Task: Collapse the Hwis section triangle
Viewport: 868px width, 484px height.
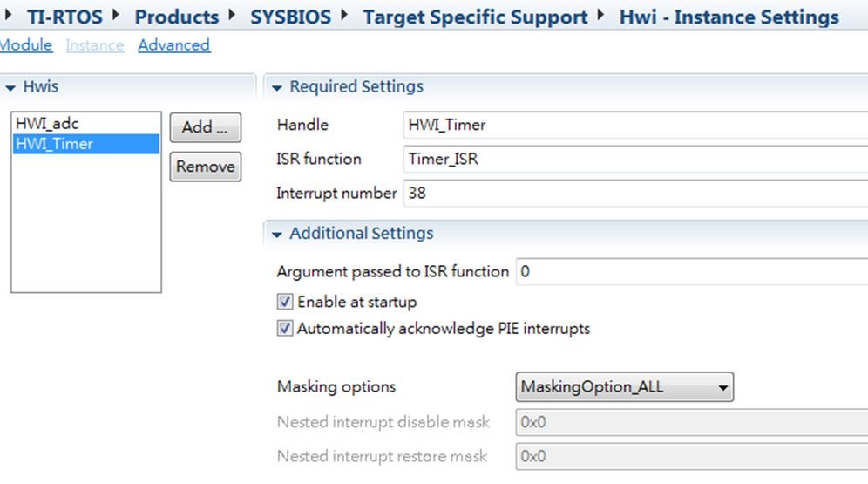Action: pos(10,87)
